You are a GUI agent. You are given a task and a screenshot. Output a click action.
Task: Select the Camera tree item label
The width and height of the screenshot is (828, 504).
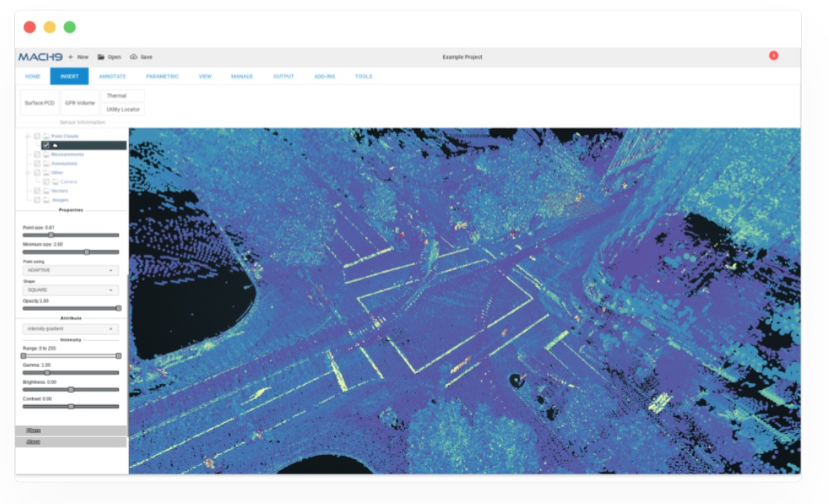(x=69, y=182)
